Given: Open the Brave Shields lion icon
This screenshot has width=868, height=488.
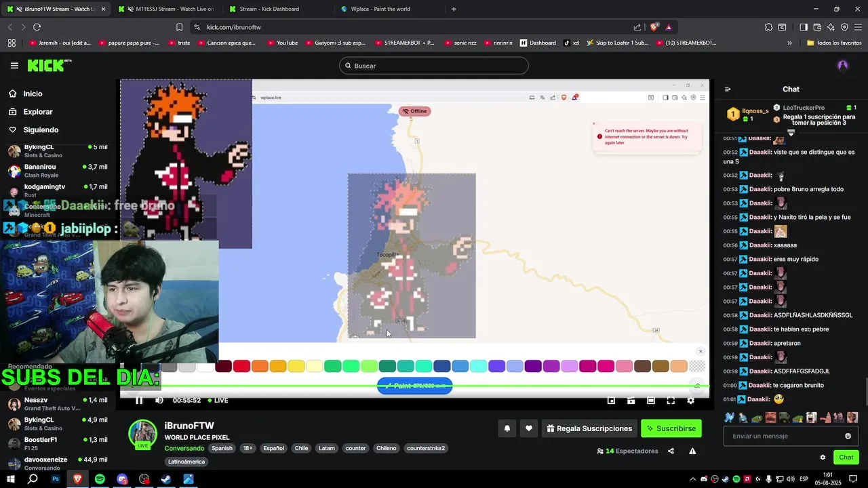Looking at the screenshot, I should point(654,27).
